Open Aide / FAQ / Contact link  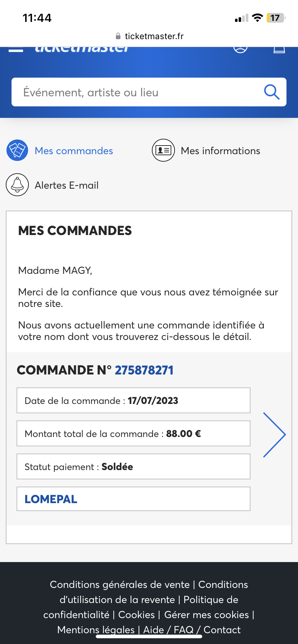tap(192, 630)
